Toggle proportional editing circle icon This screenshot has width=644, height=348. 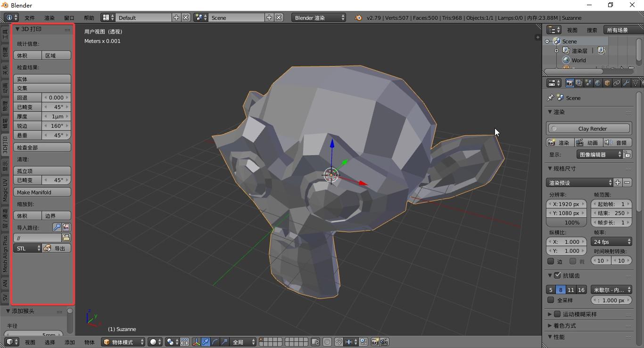click(327, 342)
